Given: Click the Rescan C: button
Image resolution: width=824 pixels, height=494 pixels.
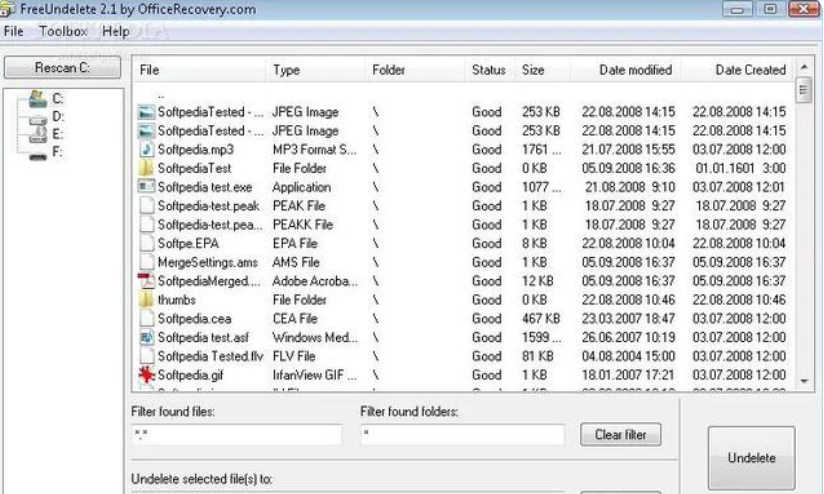Looking at the screenshot, I should pyautogui.click(x=62, y=68).
